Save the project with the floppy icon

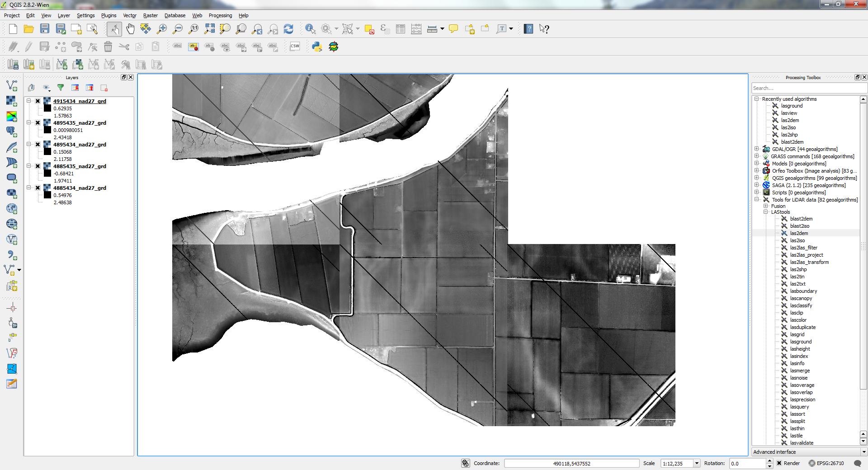pos(44,29)
